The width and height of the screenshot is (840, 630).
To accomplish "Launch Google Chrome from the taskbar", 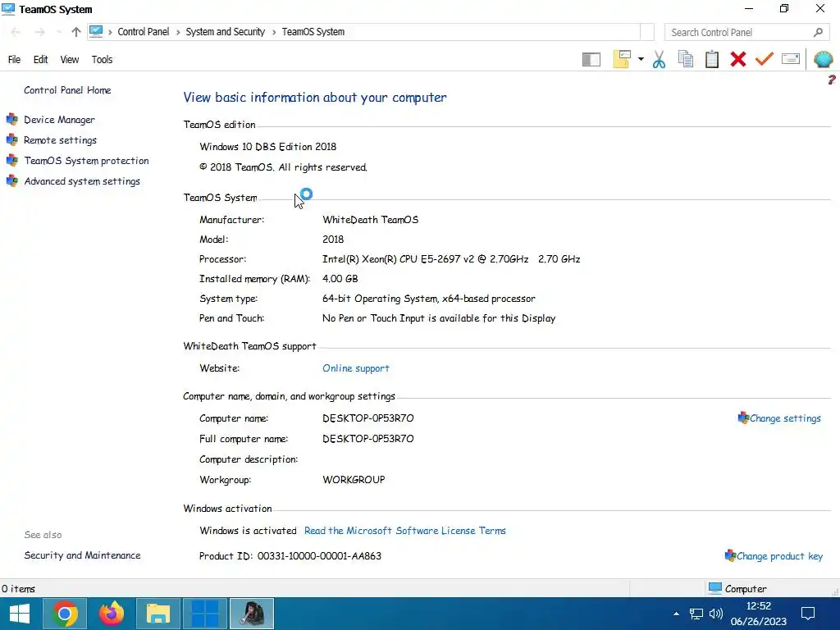I will click(65, 614).
